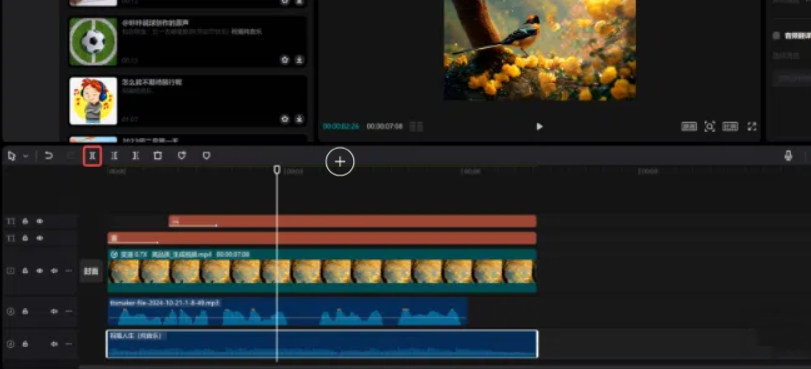Click the current timecode 00:00:02:26

(341, 126)
